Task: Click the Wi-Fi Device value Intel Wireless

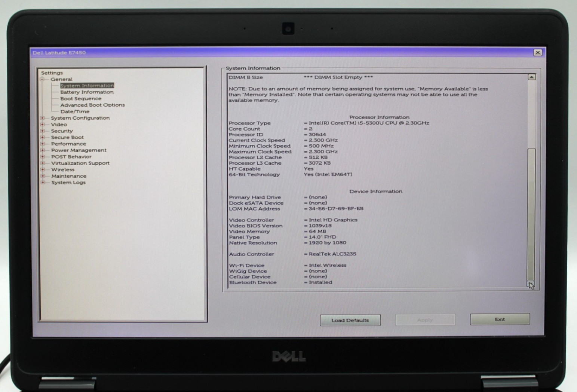Action: coord(328,266)
